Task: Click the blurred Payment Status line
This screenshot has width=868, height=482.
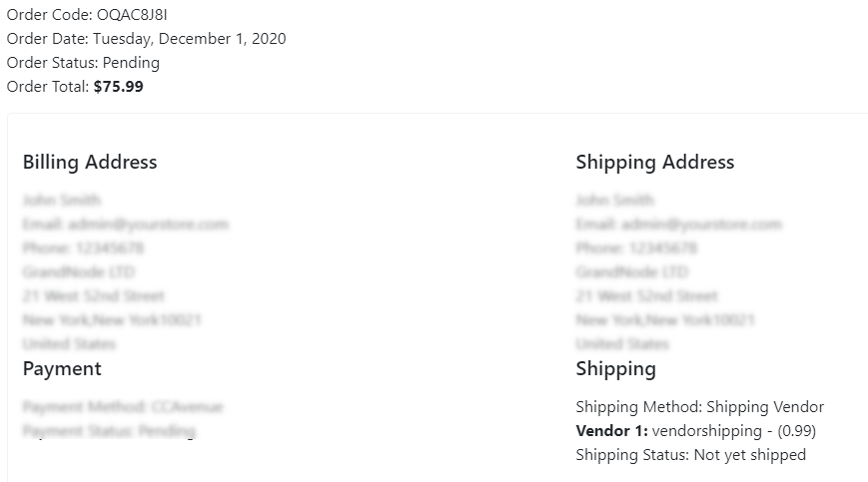Action: point(109,431)
